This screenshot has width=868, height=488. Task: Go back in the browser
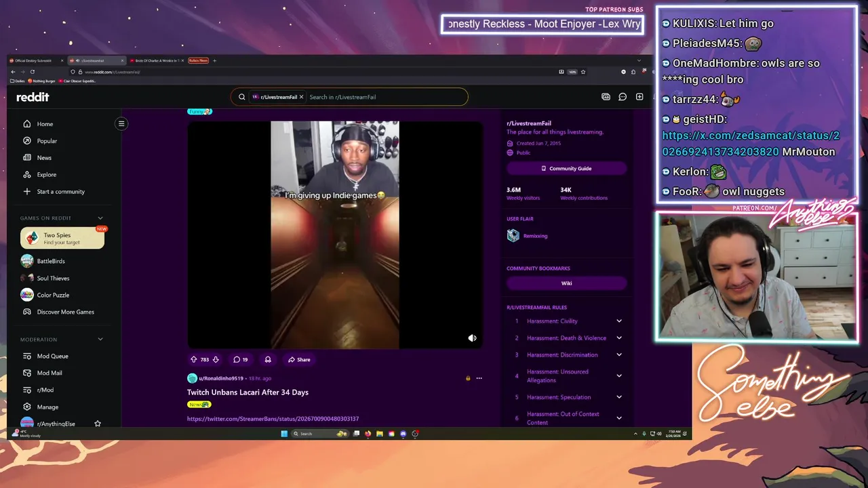(13, 72)
